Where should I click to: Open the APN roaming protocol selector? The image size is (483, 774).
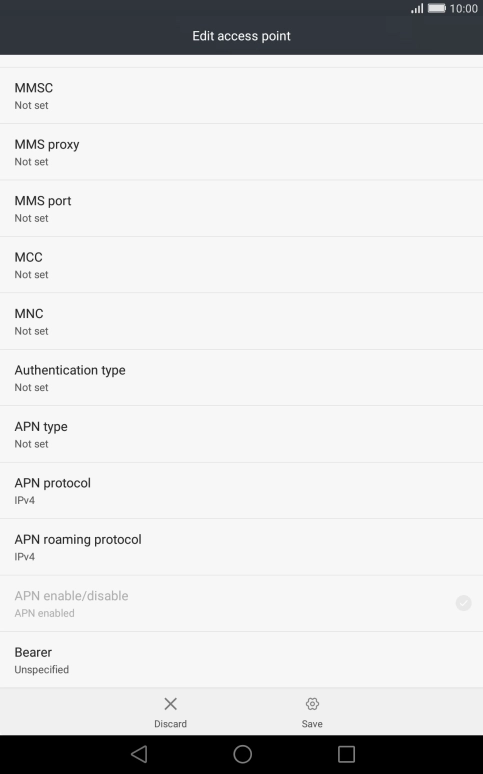(x=242, y=547)
